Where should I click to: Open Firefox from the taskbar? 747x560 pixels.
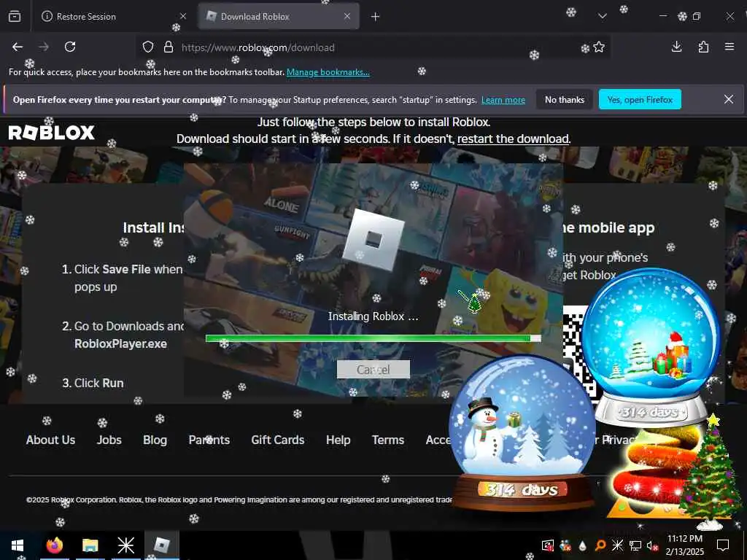click(54, 545)
